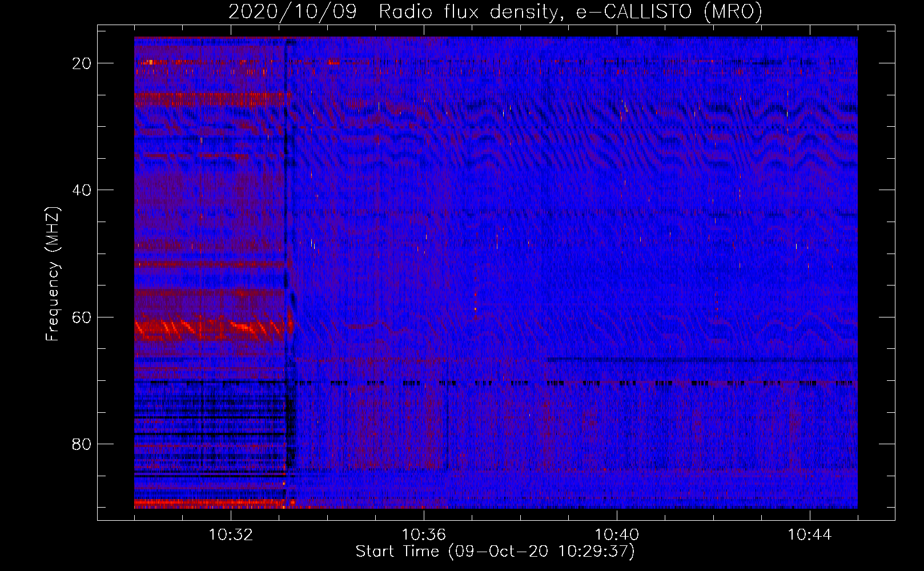
Task: Click the 'Start Time (09-Oct-20 10:29:37)' axis label
Action: point(495,552)
